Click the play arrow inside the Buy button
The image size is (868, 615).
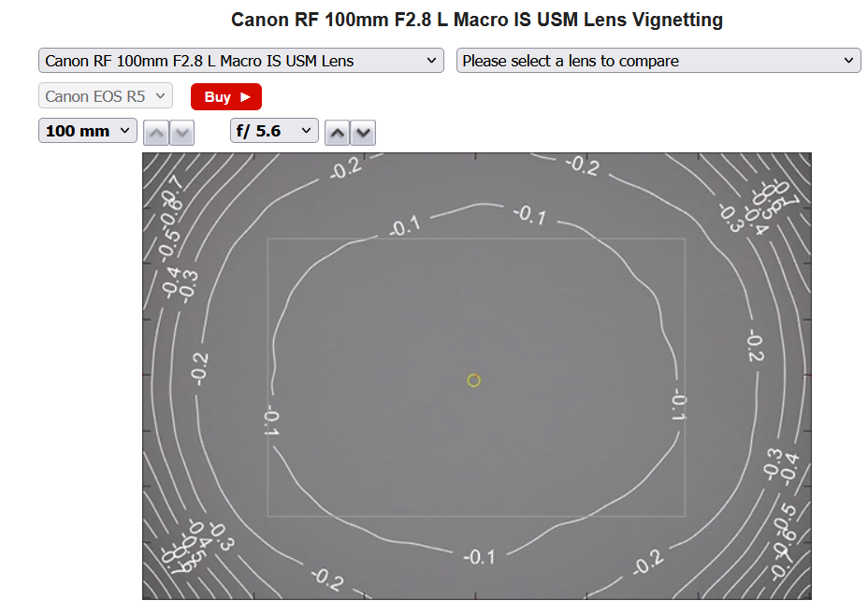click(245, 96)
